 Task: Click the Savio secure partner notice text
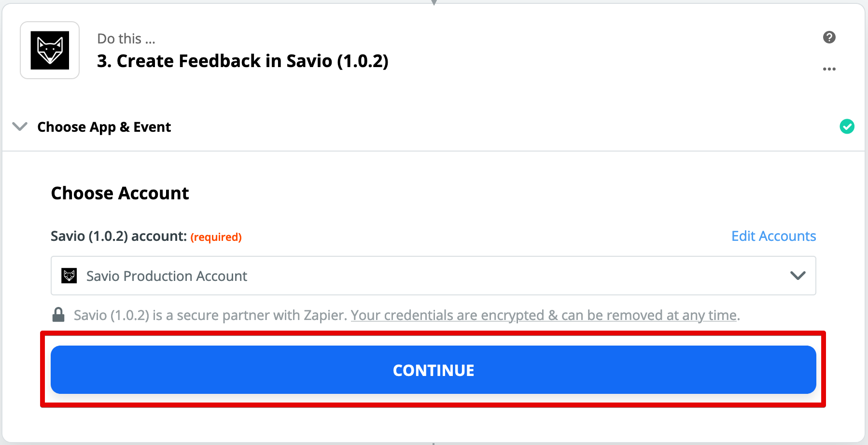click(x=210, y=315)
